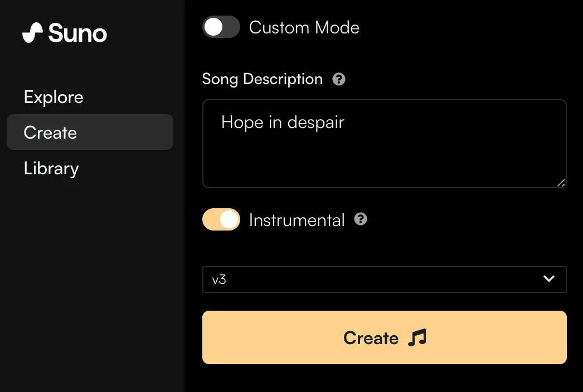Click the Custom Mode label text
The width and height of the screenshot is (583, 392).
click(304, 27)
